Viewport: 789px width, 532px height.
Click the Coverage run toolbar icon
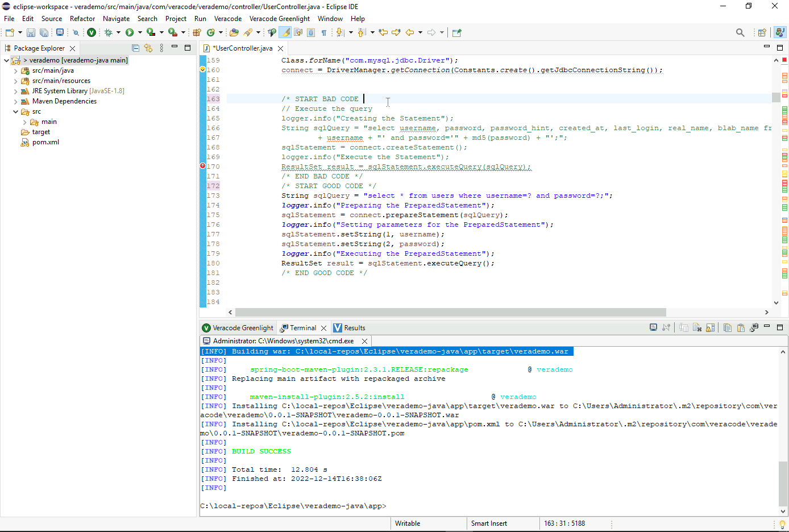click(x=151, y=32)
